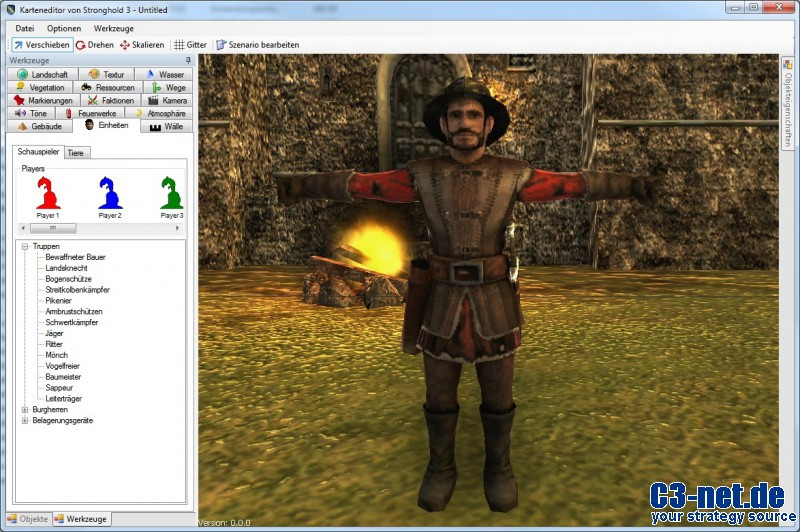This screenshot has width=800, height=532.
Task: Collapse the Truppen tree node
Action: [24, 246]
